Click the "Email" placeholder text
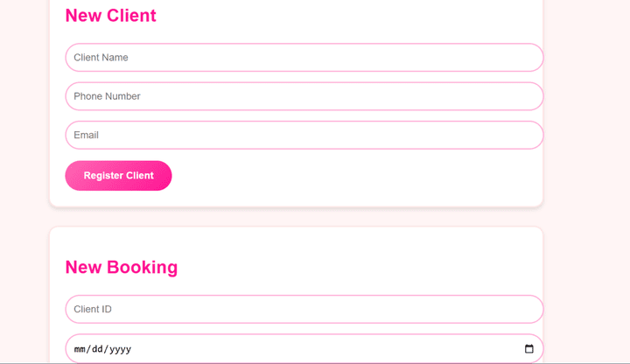 [x=86, y=135]
